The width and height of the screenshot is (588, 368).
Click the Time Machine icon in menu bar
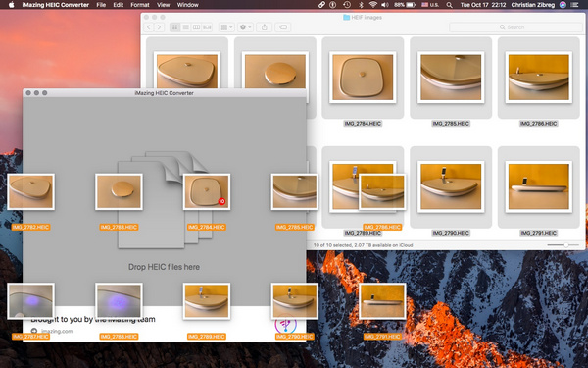pos(347,5)
